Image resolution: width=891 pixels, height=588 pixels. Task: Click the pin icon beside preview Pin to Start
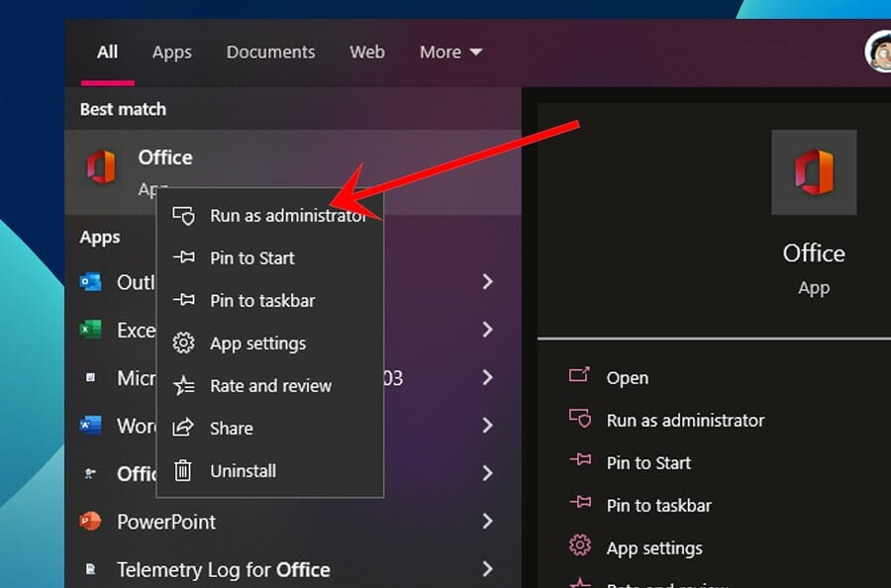tap(580, 459)
